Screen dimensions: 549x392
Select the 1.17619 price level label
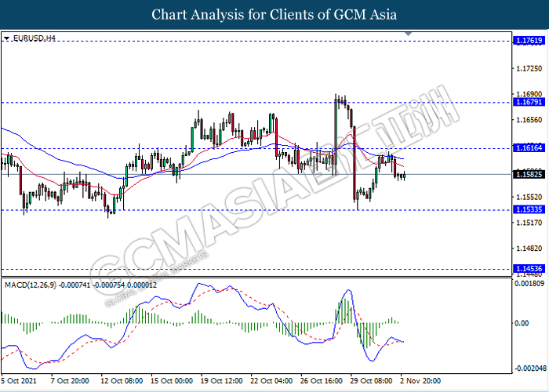[529, 41]
